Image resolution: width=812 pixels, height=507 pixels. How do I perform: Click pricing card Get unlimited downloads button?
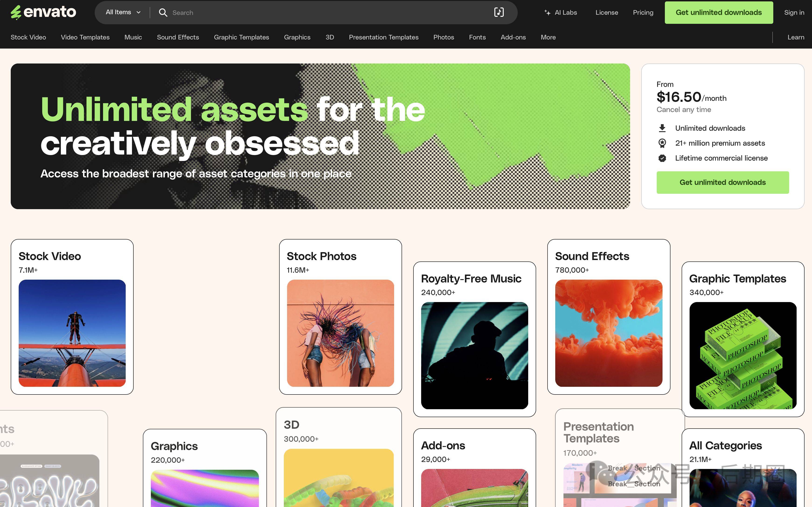(x=722, y=182)
